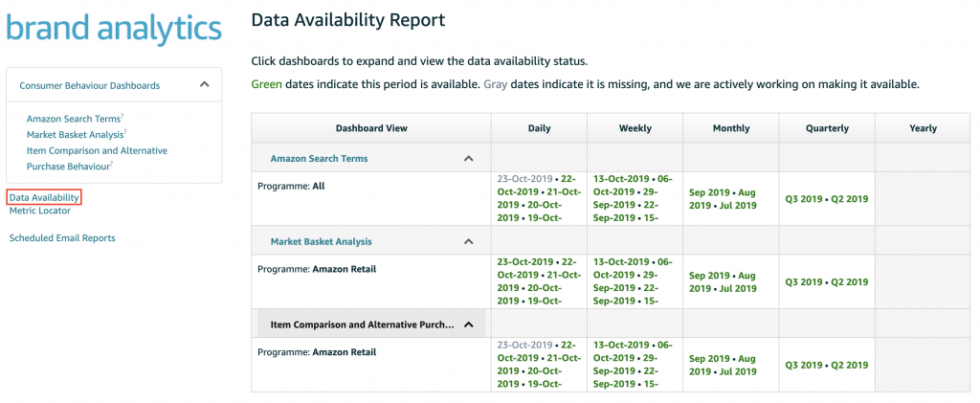Click the Weekly column header
This screenshot has height=403, width=980.
[x=635, y=128]
